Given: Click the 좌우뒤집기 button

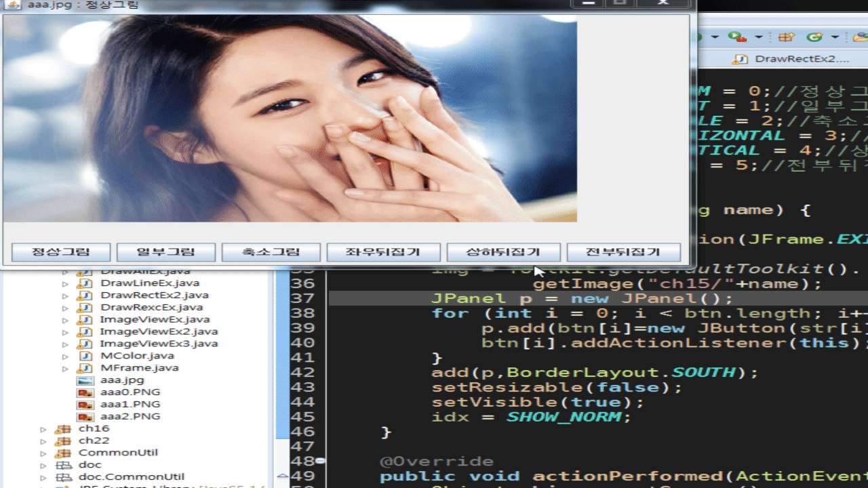Looking at the screenshot, I should [383, 252].
